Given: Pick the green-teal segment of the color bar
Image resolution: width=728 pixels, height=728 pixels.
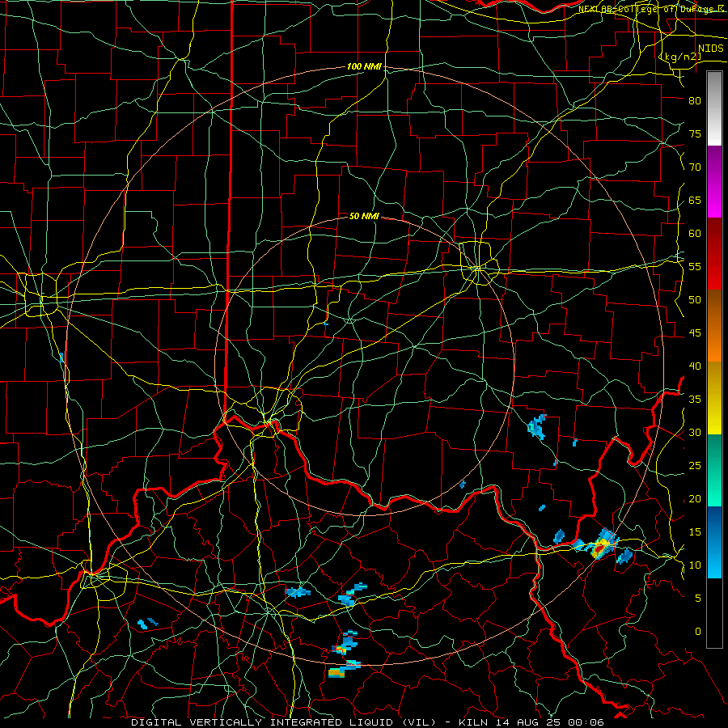Looking at the screenshot, I should click(714, 470).
